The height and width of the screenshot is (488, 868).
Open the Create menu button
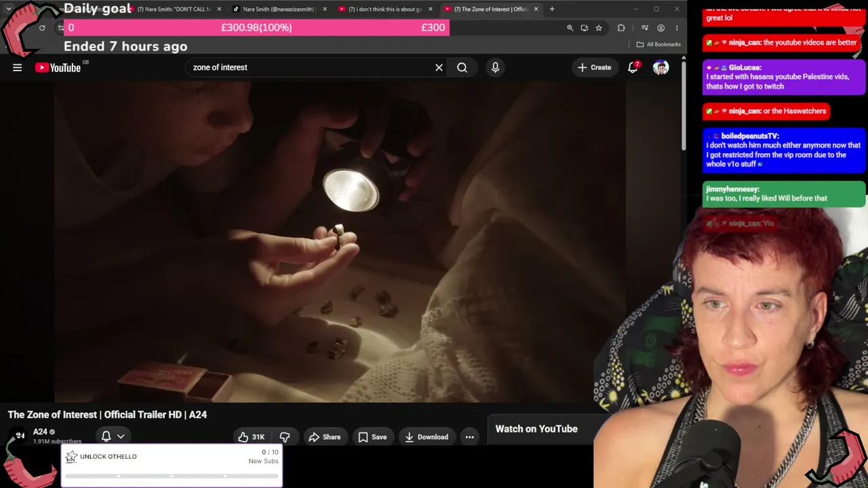click(x=595, y=67)
